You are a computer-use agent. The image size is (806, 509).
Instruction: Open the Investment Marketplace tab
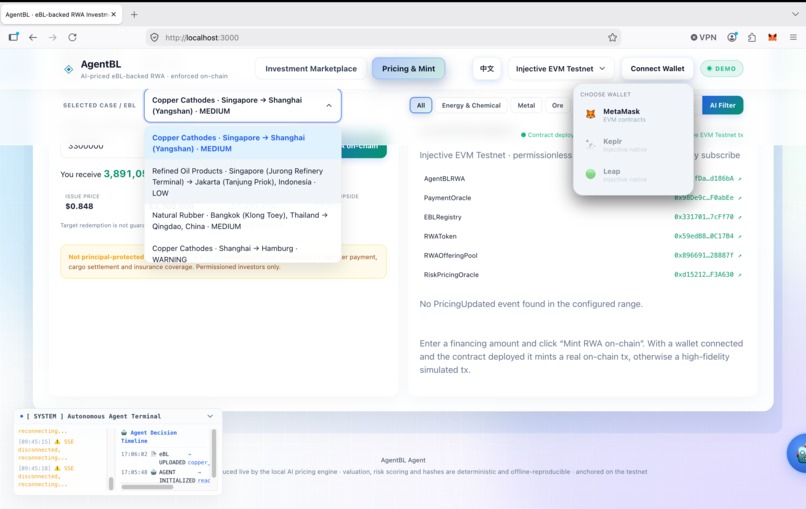pos(310,68)
